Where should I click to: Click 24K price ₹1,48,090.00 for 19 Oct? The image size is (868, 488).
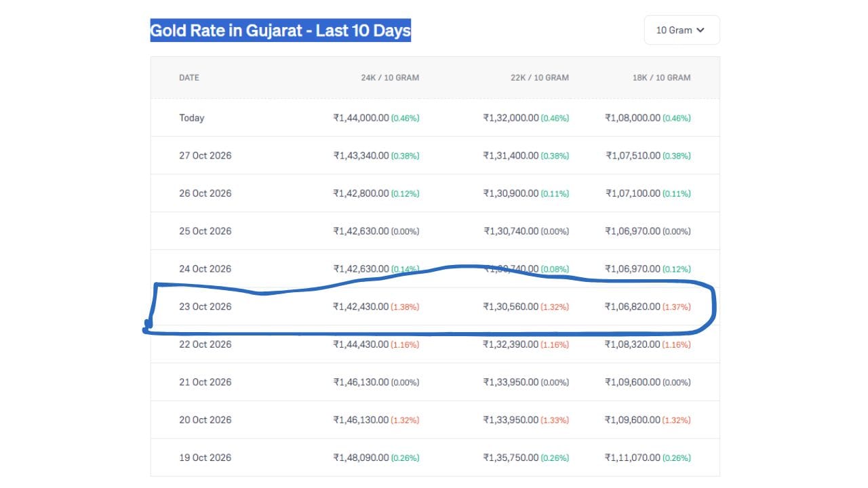click(x=361, y=457)
